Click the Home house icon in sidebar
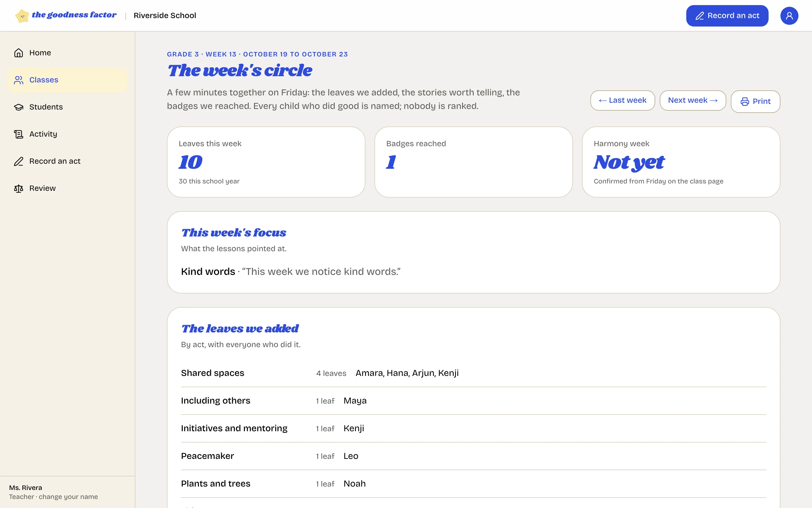812x508 pixels. point(18,53)
